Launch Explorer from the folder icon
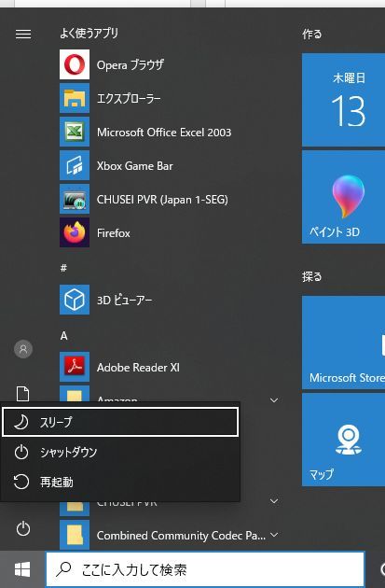Screen dimensions: 385x588 pyautogui.click(x=75, y=98)
